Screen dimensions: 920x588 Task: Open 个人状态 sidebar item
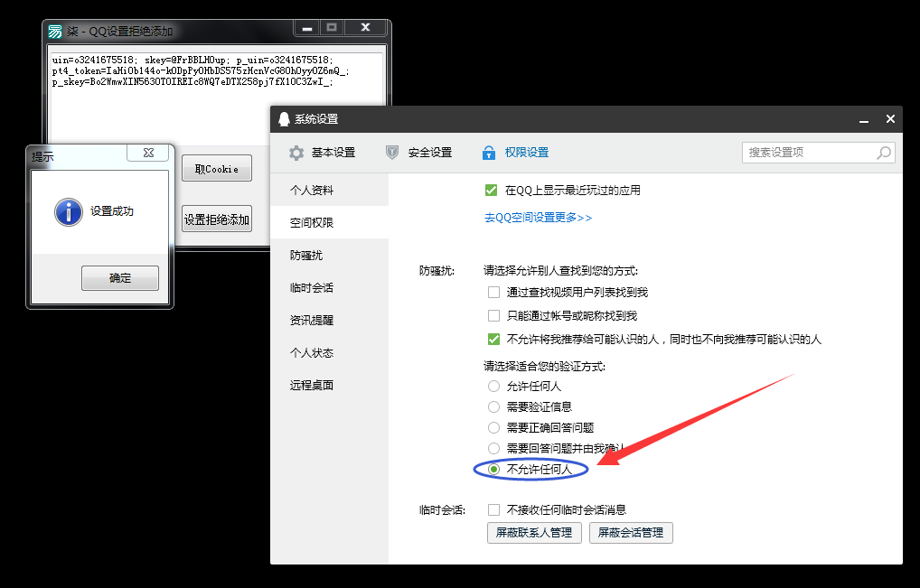click(329, 353)
